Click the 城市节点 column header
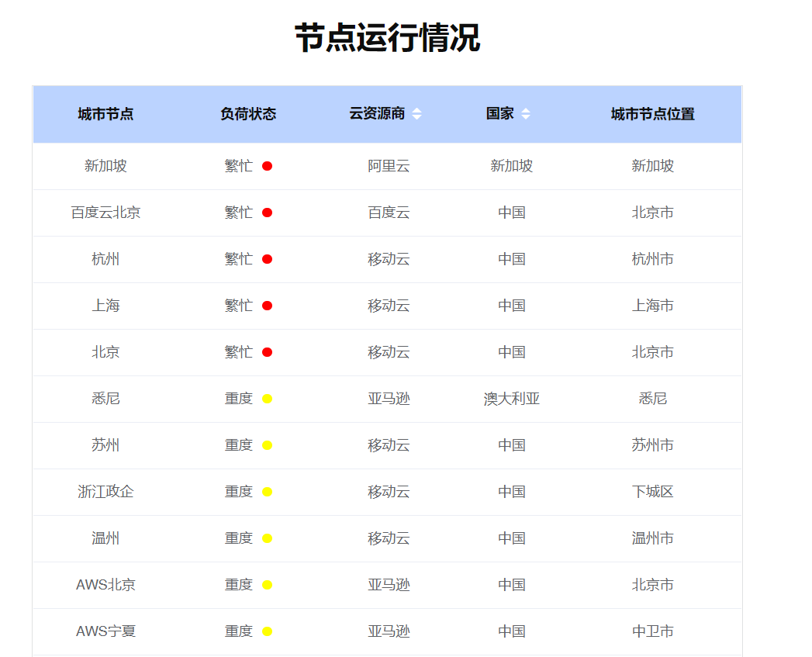The image size is (812, 657). (105, 114)
